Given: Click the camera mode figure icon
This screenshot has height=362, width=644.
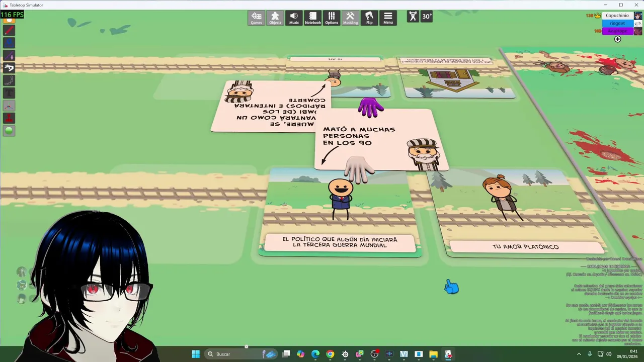Looking at the screenshot, I should 413,16.
